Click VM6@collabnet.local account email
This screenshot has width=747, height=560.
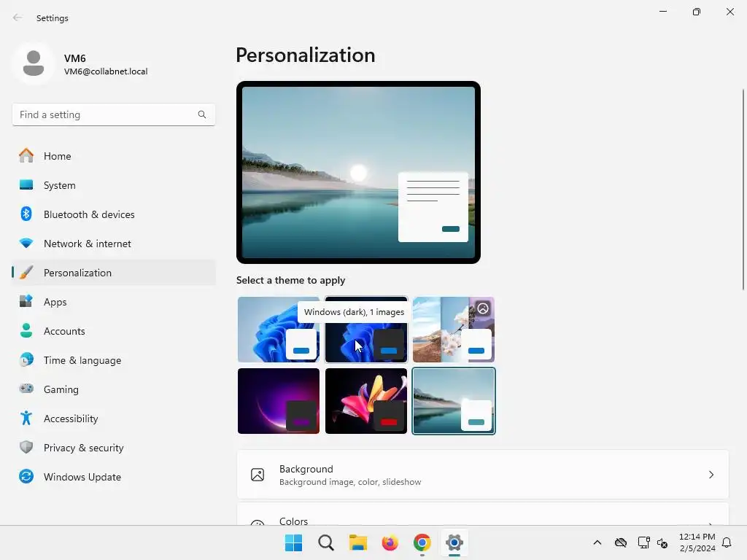pos(106,71)
